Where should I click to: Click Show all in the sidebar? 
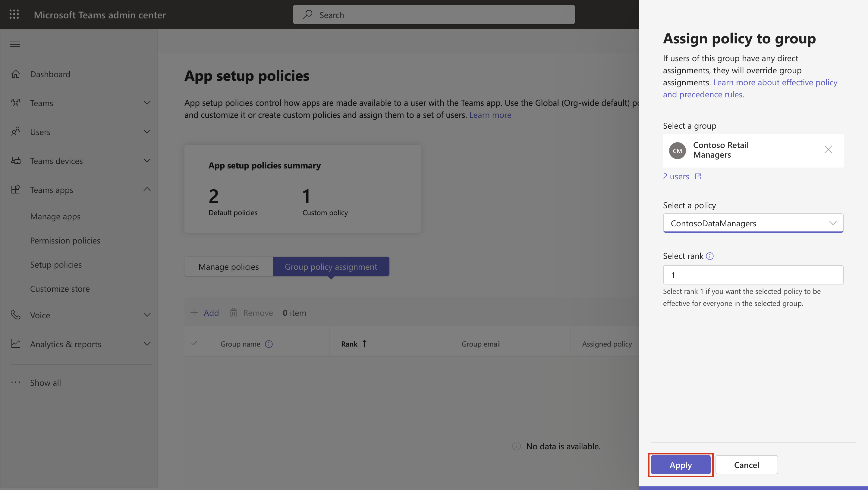[x=46, y=382]
